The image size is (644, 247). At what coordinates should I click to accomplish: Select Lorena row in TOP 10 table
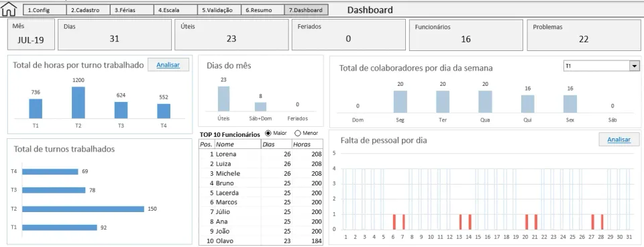(261, 154)
